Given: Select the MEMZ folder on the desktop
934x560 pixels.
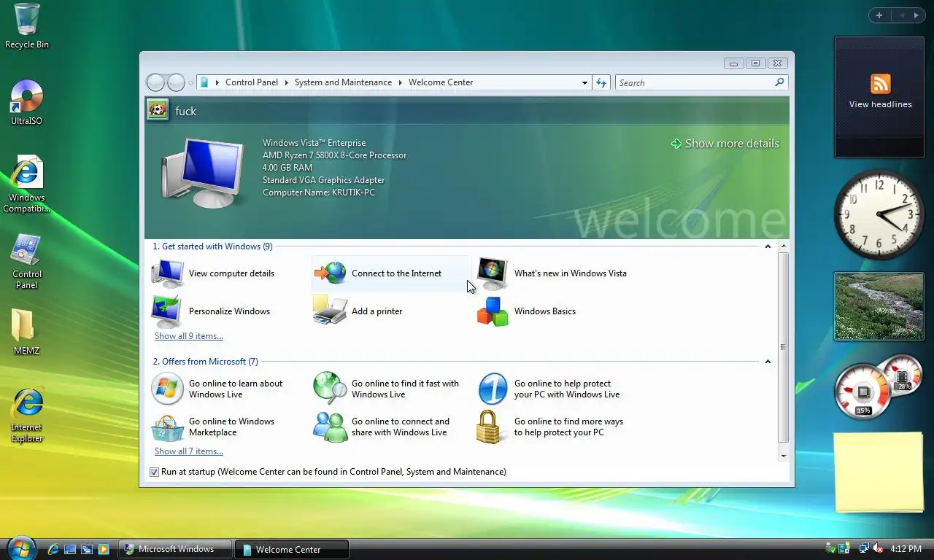Looking at the screenshot, I should 27,332.
